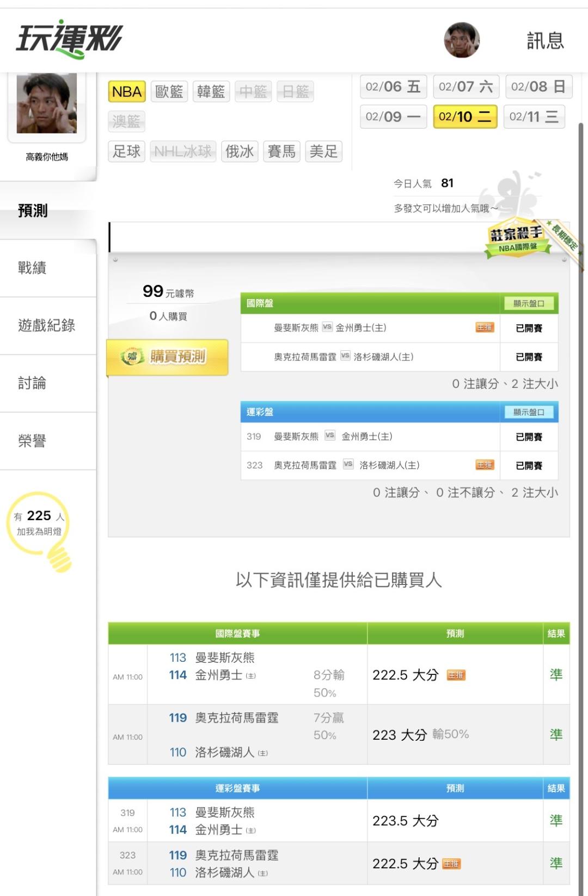Image resolution: width=588 pixels, height=896 pixels.
Task: Select the 澳籃 league tab
Action: click(127, 121)
